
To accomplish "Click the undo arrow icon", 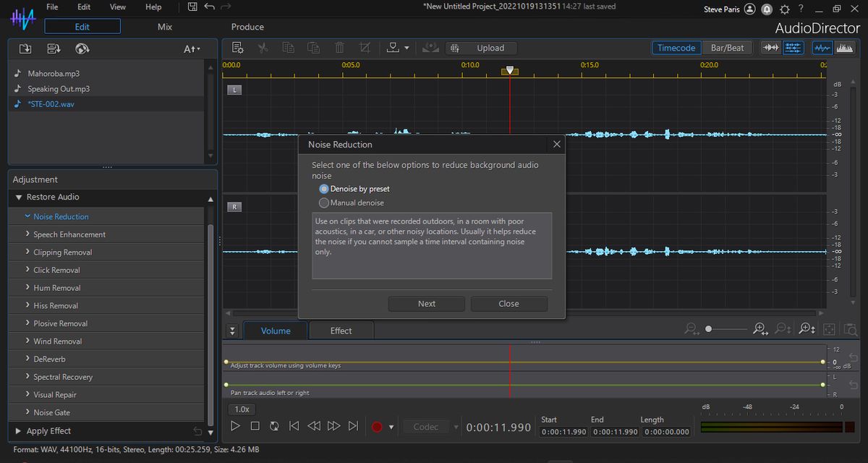I will (209, 7).
